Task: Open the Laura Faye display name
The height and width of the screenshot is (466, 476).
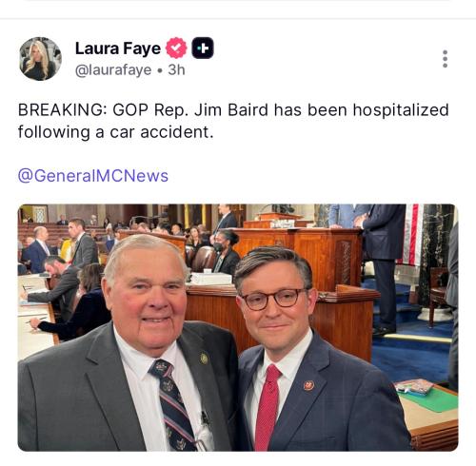Action: [118, 49]
